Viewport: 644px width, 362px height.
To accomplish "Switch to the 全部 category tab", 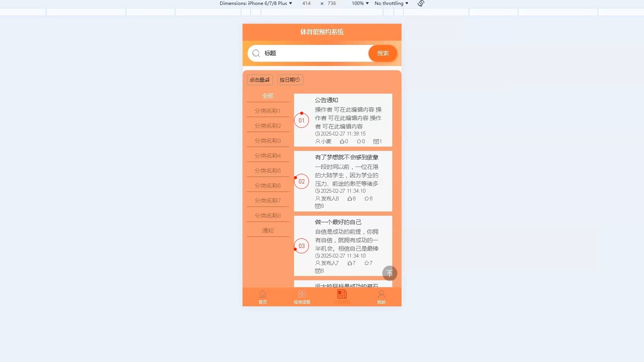I will click(x=268, y=96).
